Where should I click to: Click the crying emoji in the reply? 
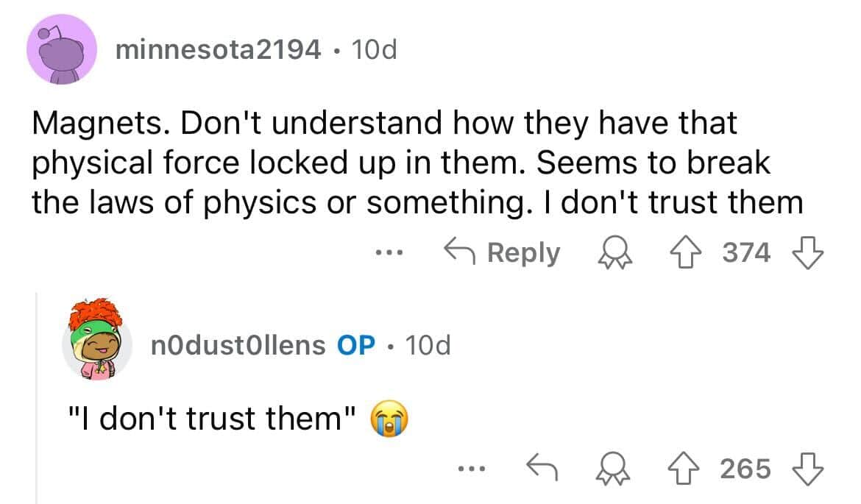pyautogui.click(x=388, y=419)
